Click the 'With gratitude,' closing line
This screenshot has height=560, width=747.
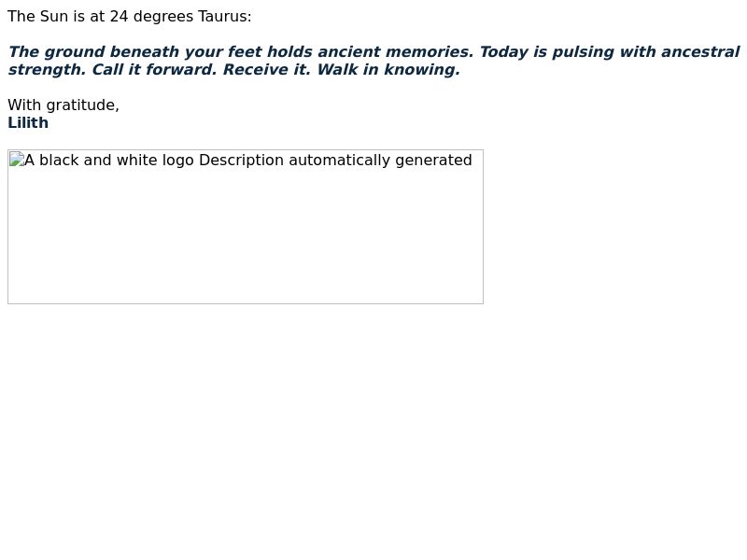pyautogui.click(x=63, y=105)
